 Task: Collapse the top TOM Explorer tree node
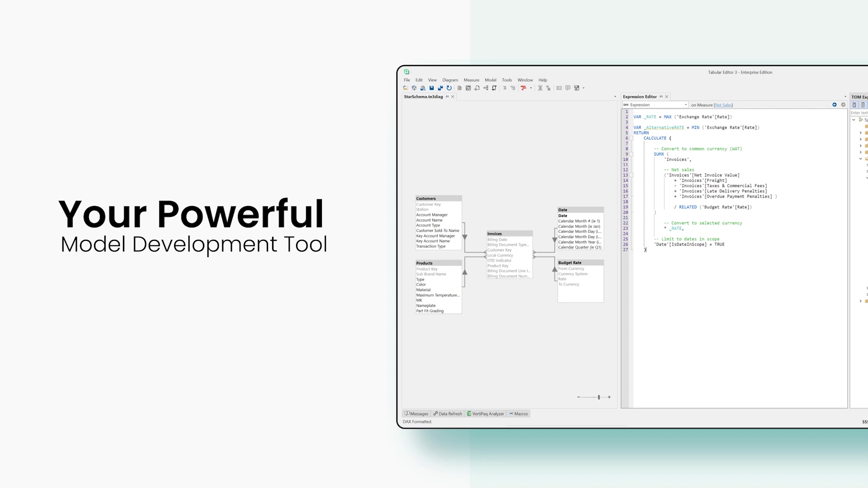(x=854, y=120)
